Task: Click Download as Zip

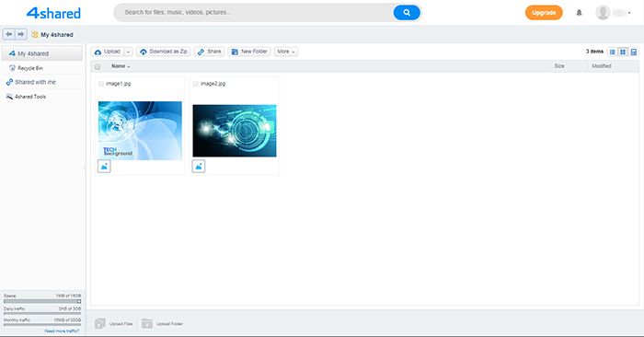Action: tap(164, 52)
